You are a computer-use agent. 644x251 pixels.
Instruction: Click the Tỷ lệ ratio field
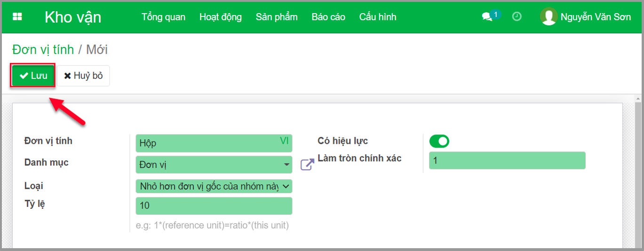click(x=214, y=206)
